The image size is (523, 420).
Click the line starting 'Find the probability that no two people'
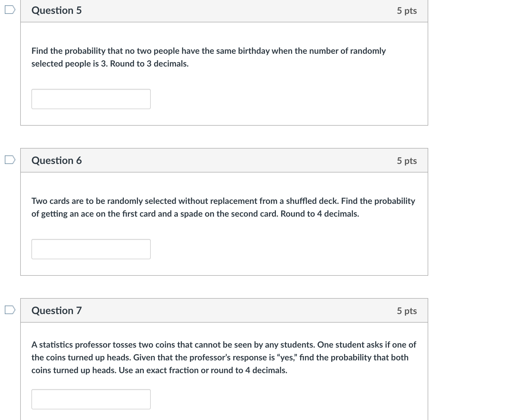tap(208, 51)
